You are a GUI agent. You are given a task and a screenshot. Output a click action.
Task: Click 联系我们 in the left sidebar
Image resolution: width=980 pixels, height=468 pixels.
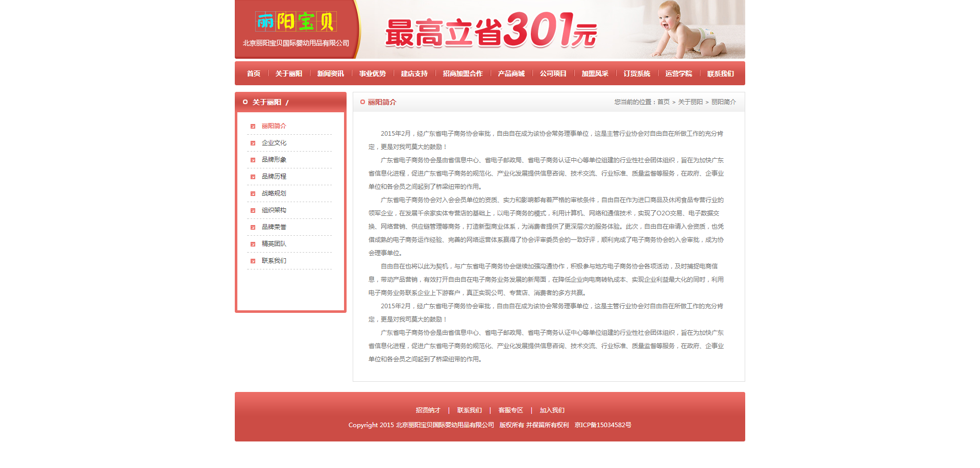click(274, 261)
